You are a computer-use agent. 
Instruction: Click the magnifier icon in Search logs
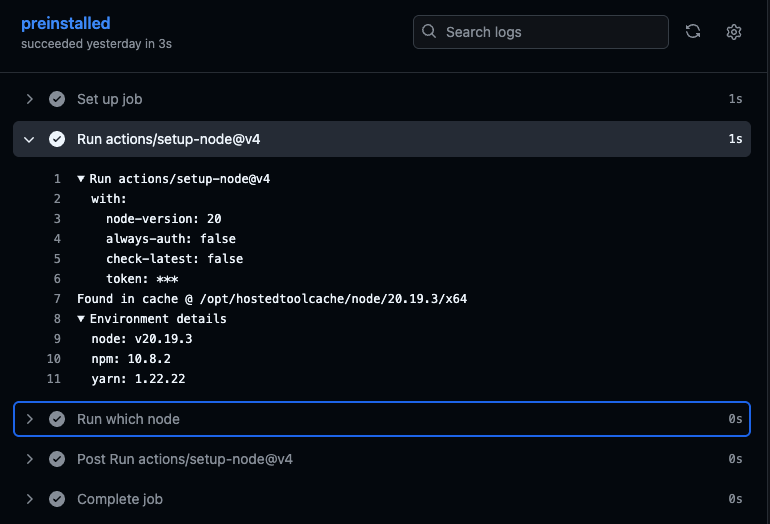pos(429,31)
